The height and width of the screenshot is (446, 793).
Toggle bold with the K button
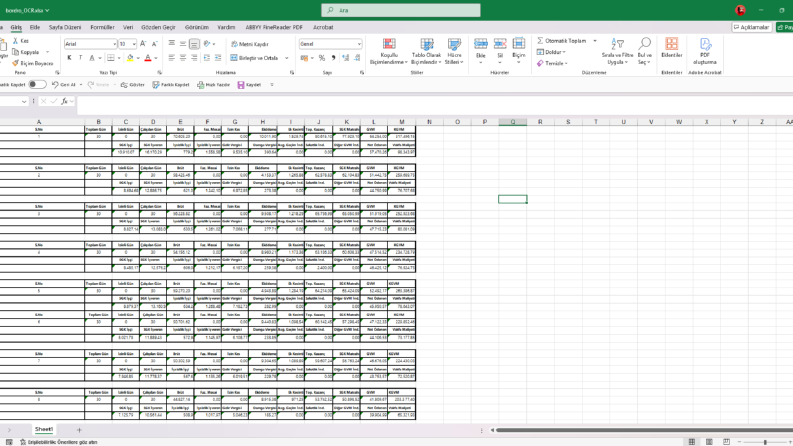coord(69,58)
